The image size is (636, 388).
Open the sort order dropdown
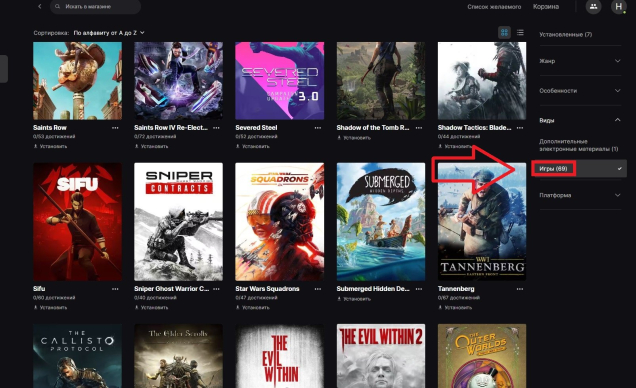pos(109,33)
